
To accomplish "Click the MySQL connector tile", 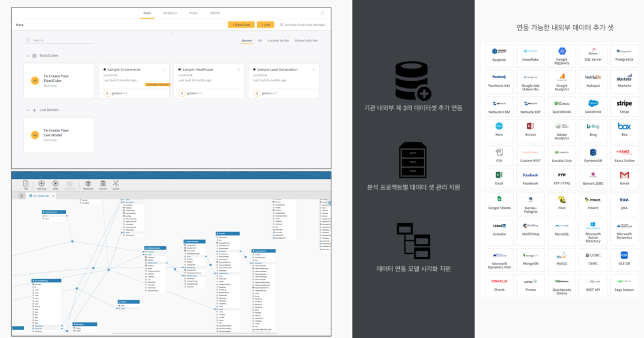I will click(562, 259).
